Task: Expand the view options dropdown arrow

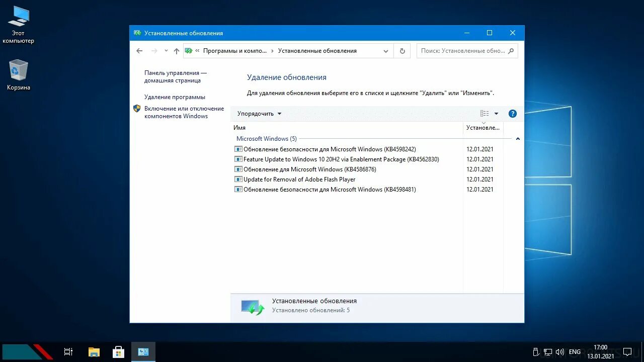Action: tap(496, 114)
